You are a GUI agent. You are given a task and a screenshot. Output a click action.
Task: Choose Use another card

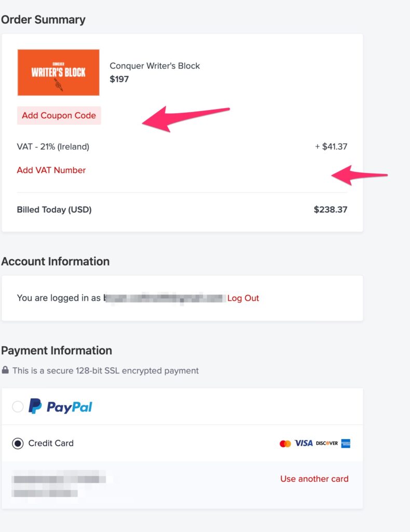tap(314, 478)
